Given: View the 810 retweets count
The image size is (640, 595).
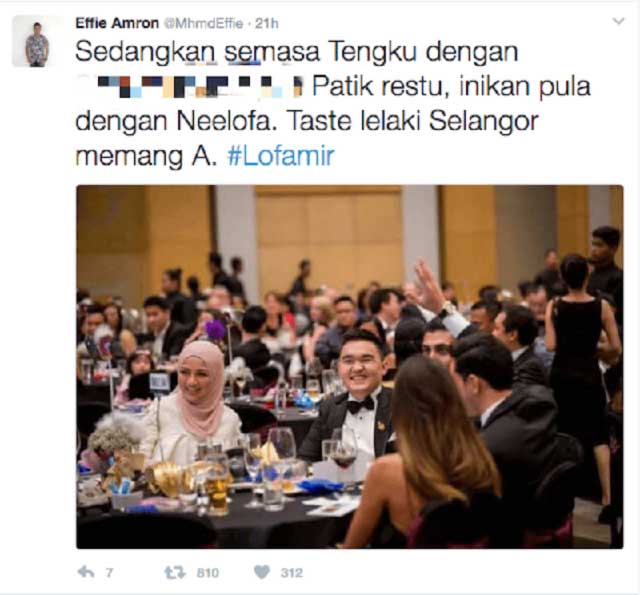Looking at the screenshot, I should 208,573.
